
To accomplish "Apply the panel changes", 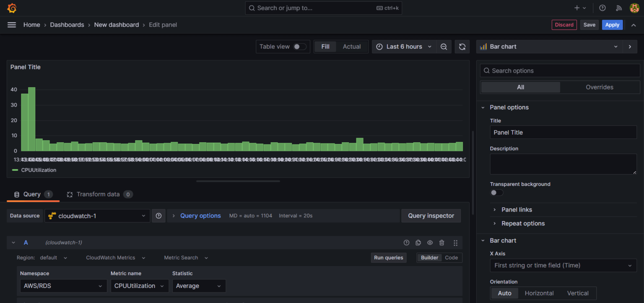I will point(612,25).
